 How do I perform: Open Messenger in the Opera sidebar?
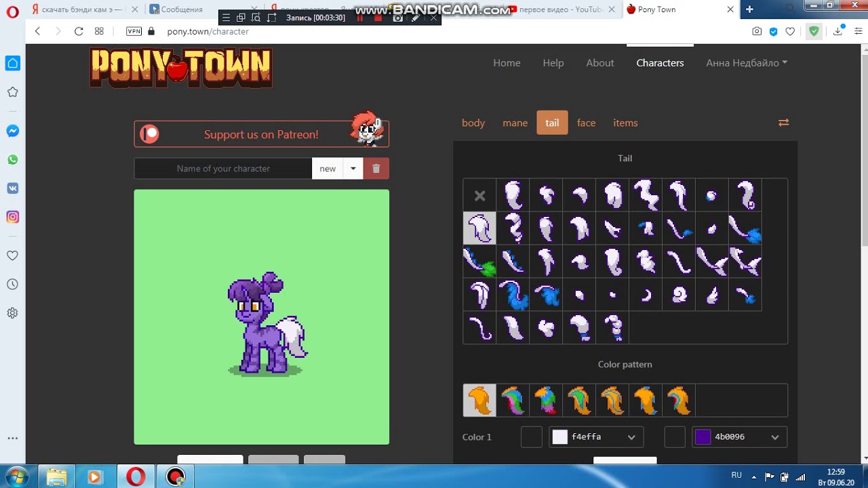point(12,131)
